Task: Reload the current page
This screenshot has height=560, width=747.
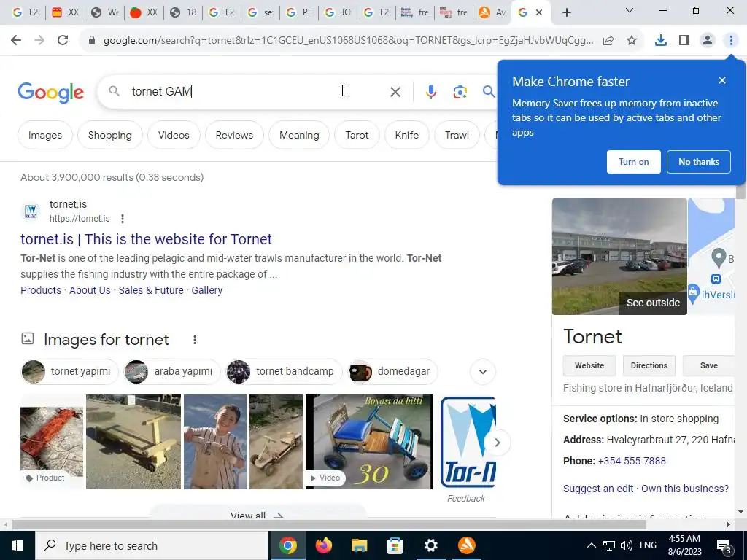Action: (x=63, y=41)
